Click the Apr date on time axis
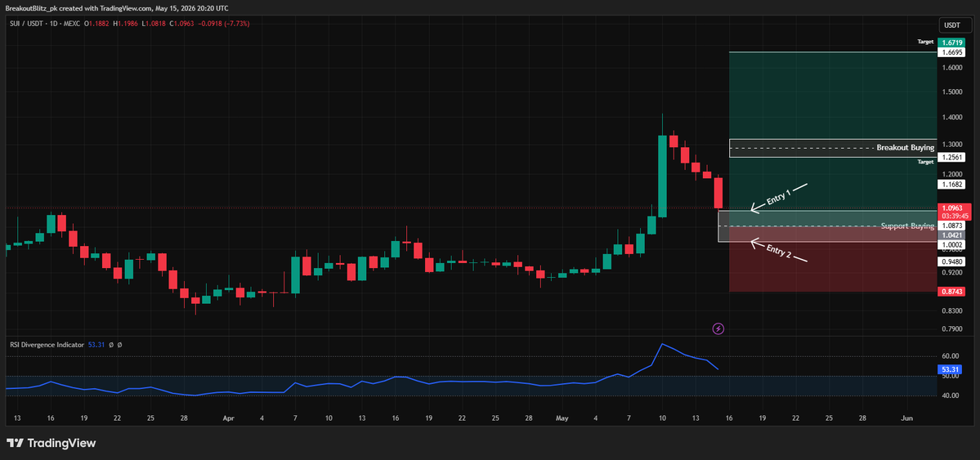 click(x=229, y=418)
